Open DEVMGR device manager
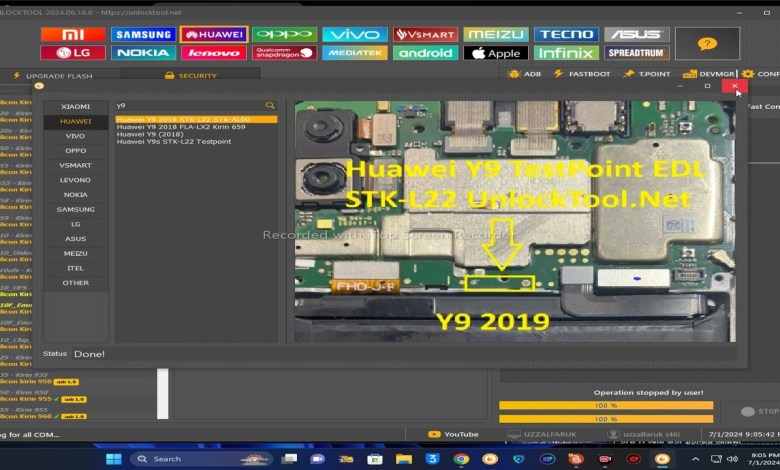 click(709, 74)
